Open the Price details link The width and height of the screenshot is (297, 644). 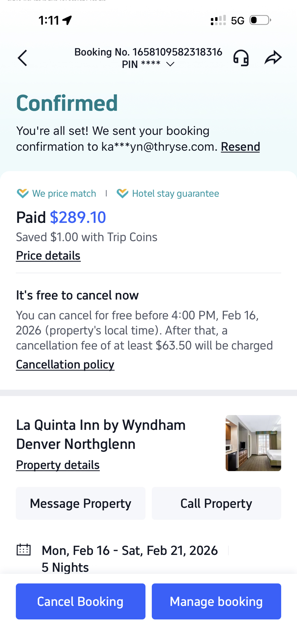[x=48, y=256]
